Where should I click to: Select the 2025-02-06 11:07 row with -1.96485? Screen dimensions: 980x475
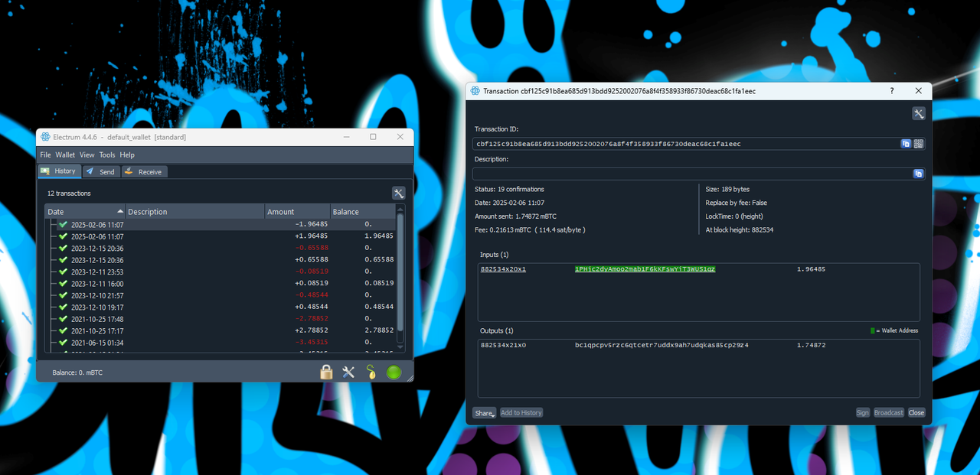pos(220,225)
